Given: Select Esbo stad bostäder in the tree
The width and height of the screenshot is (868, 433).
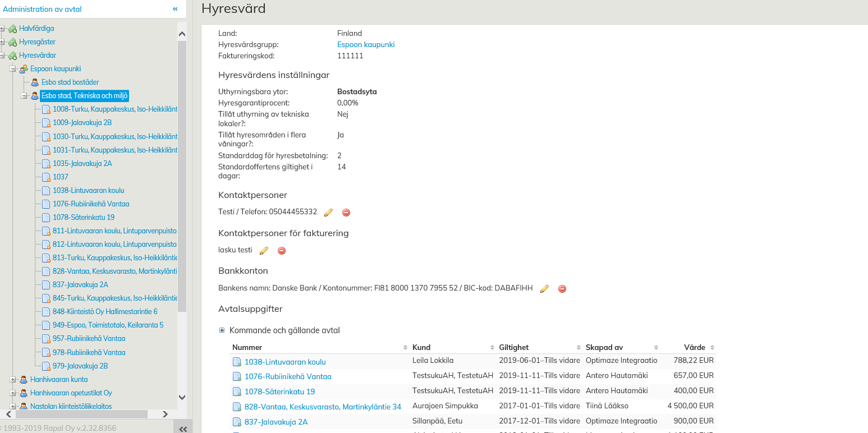Looking at the screenshot, I should point(70,82).
